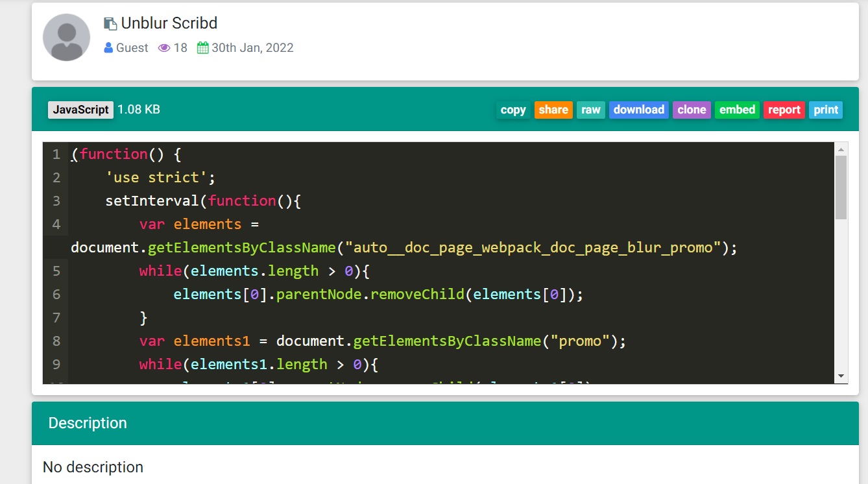The height and width of the screenshot is (484, 868).
Task: Open the embed option
Action: (737, 110)
